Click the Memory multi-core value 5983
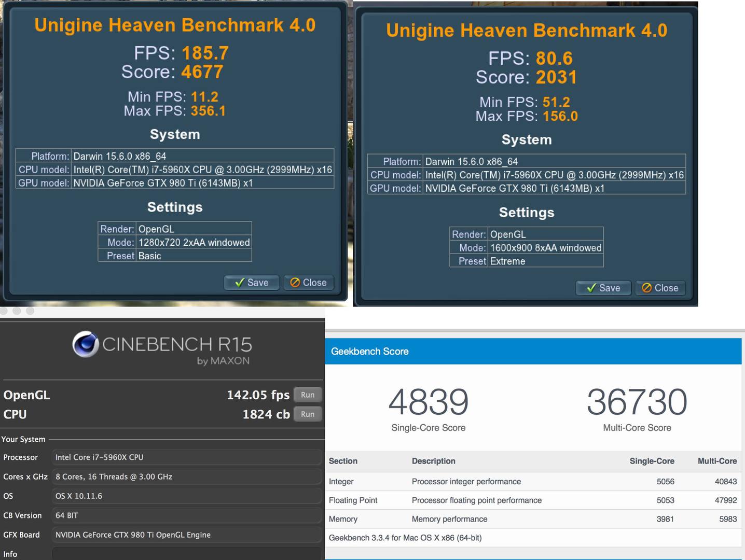 (728, 519)
